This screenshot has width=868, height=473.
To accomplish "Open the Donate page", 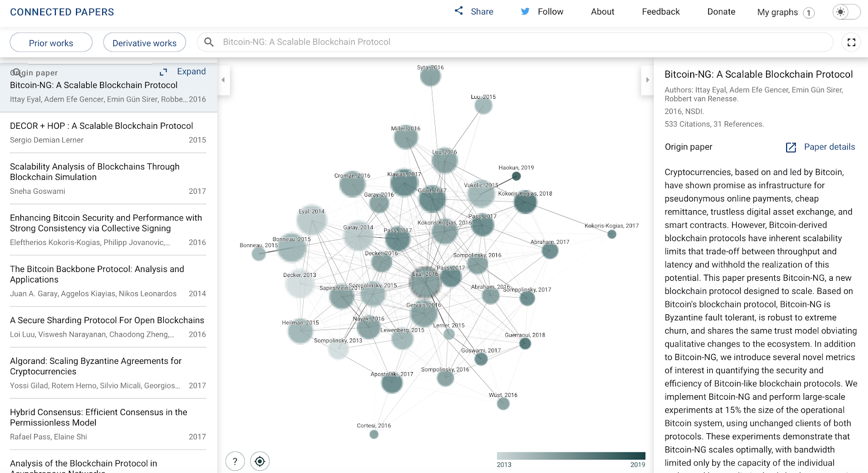I will point(721,11).
